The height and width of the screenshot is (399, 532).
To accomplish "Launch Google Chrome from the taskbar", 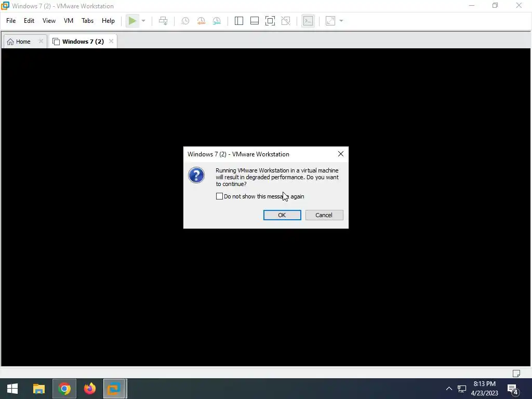I will (x=64, y=389).
